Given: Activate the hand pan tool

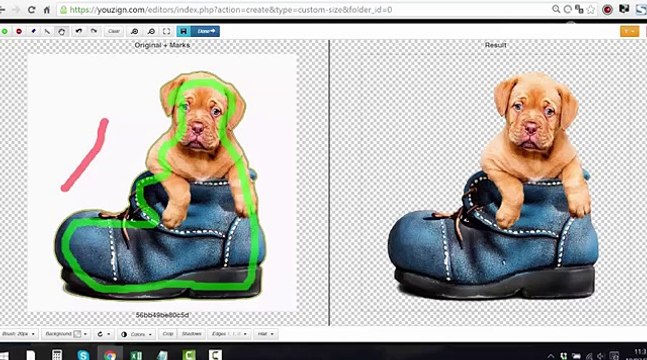Looking at the screenshot, I should [61, 31].
